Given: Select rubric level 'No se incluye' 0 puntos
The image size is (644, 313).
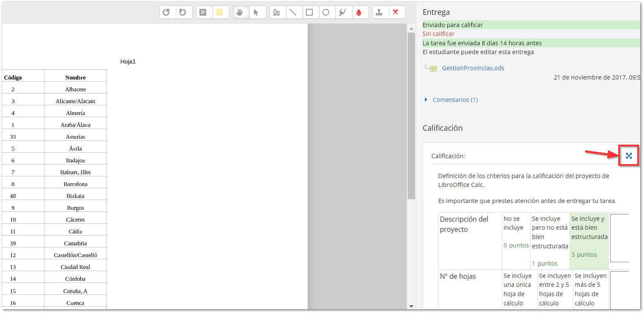Looking at the screenshot, I should pyautogui.click(x=516, y=241).
